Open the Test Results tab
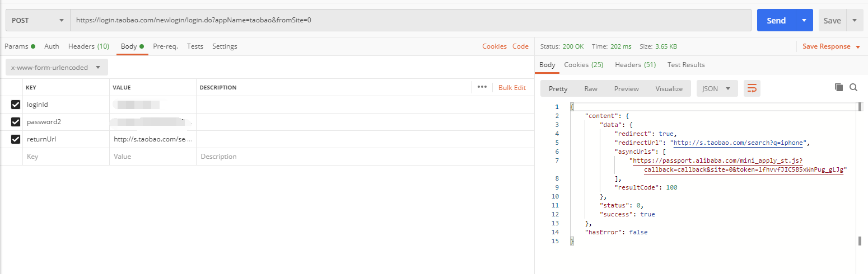 click(686, 65)
